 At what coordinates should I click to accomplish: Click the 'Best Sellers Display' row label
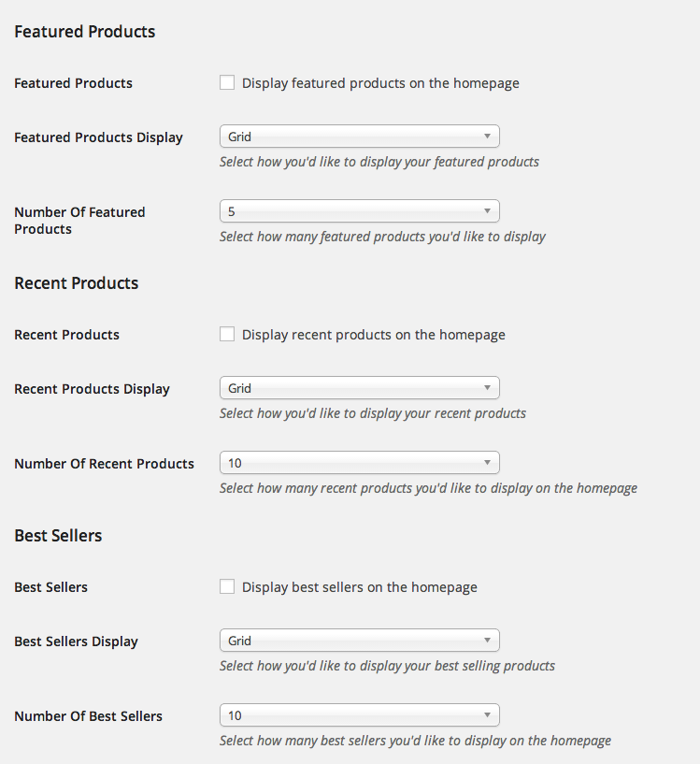pos(76,641)
